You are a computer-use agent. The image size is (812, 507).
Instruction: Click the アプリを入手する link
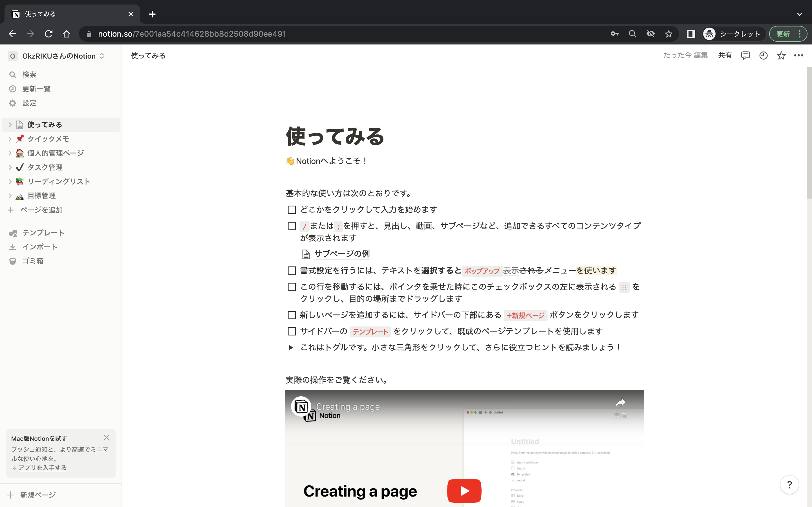[x=42, y=468]
